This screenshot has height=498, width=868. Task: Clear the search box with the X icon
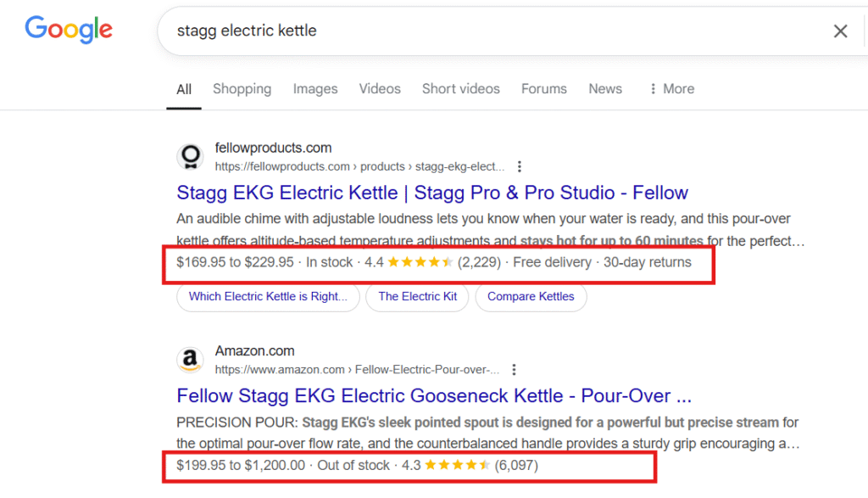pos(840,31)
